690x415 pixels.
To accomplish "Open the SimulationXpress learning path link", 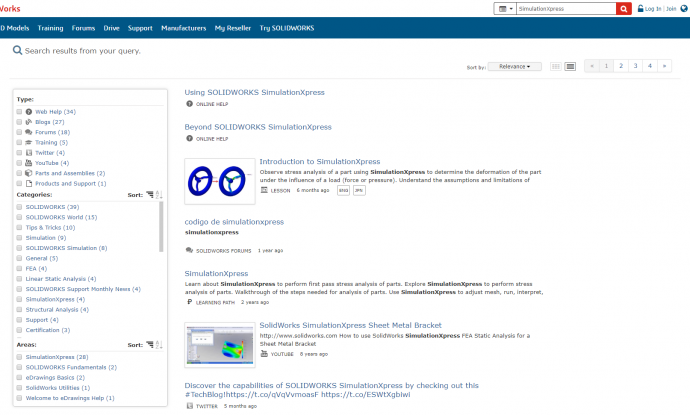I will point(216,274).
